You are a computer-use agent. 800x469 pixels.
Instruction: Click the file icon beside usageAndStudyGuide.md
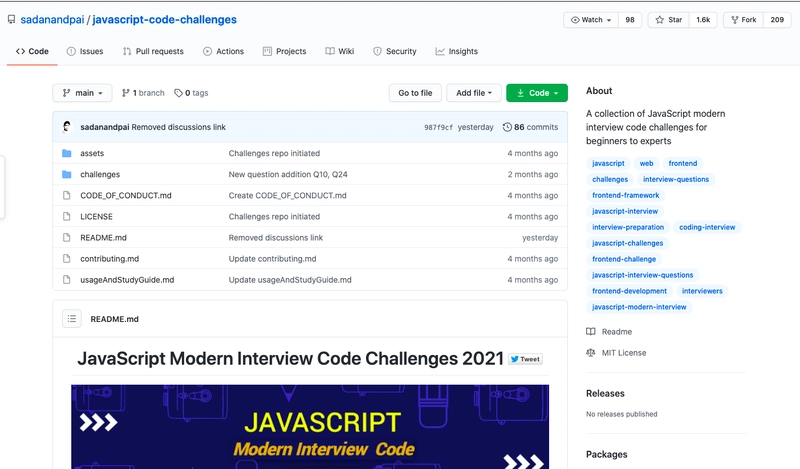(66, 280)
